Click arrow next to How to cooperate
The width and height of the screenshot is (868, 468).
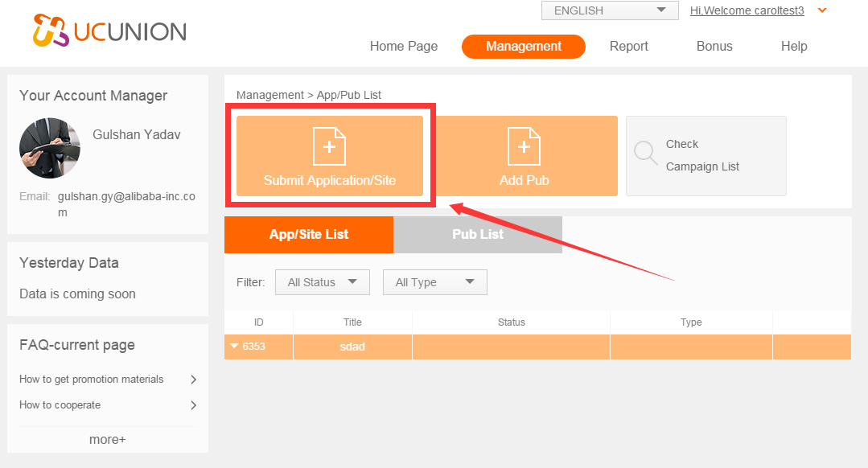(193, 405)
